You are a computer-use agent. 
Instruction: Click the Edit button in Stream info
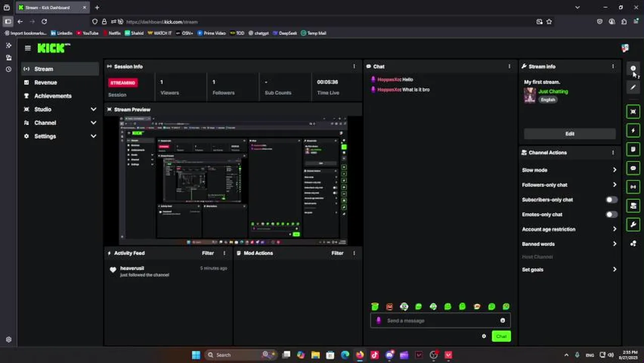pos(569,134)
